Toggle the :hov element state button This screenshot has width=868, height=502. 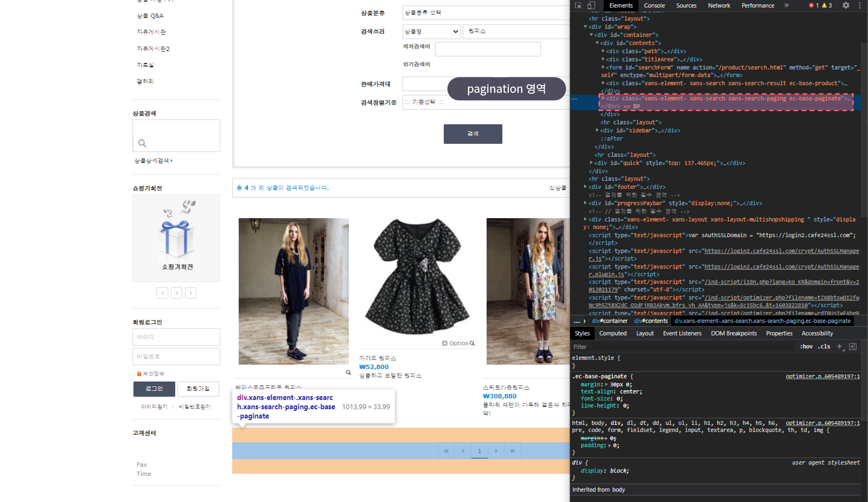coord(806,346)
